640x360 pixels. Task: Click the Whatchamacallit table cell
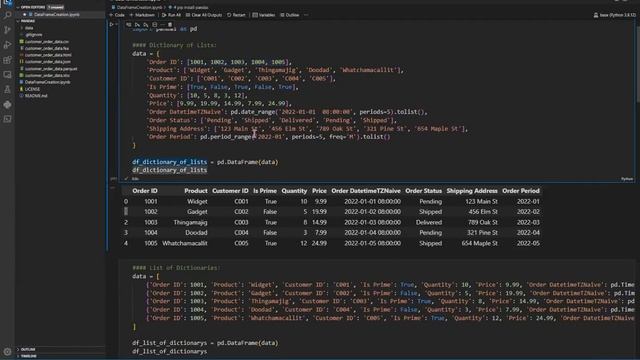[184, 243]
